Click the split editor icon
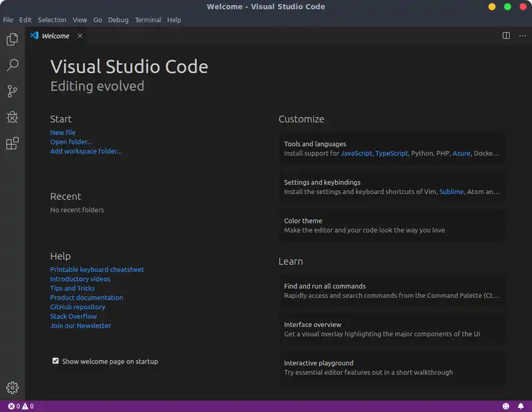The height and width of the screenshot is (412, 532). pos(506,36)
